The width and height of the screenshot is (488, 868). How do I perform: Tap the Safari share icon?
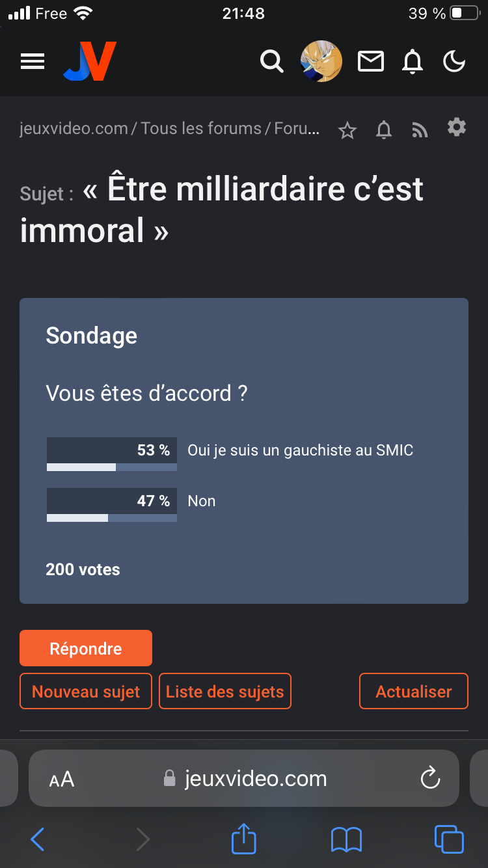[244, 839]
